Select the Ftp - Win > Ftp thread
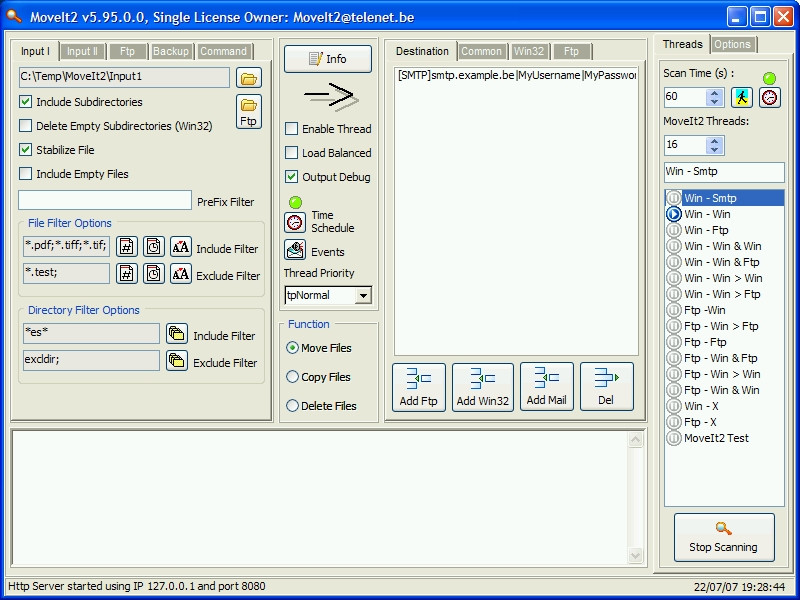800x600 pixels. [721, 326]
